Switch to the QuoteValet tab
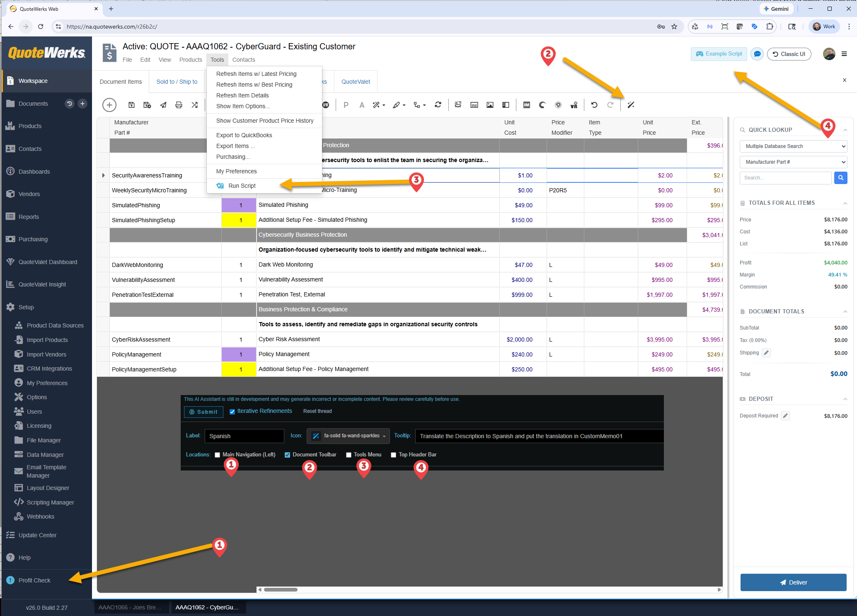Viewport: 857px width, 616px height. 356,82
